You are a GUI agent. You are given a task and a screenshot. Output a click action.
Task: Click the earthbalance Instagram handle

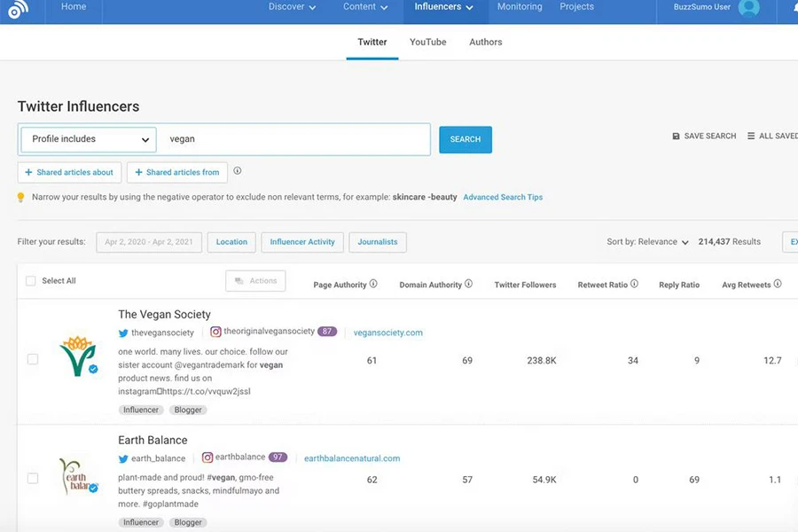pyautogui.click(x=240, y=457)
